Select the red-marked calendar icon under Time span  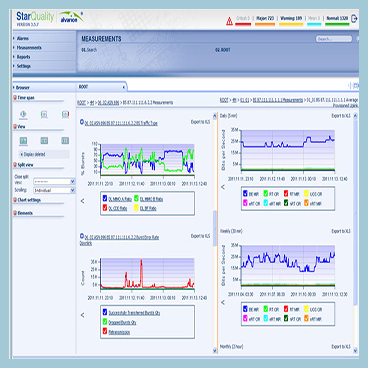[x=65, y=114]
